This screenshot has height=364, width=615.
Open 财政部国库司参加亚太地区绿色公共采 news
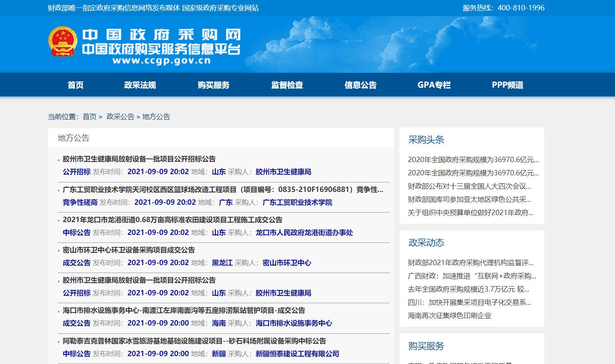[x=469, y=199]
